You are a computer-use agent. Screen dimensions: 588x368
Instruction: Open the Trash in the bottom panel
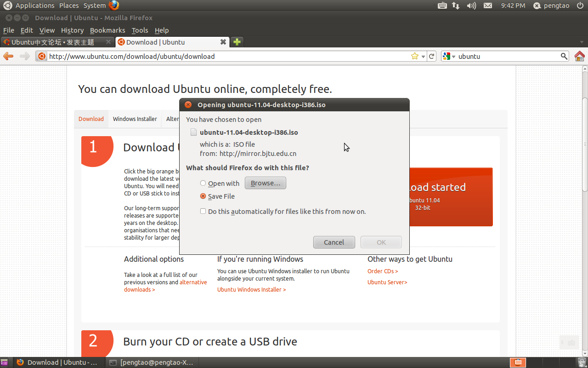coord(582,362)
